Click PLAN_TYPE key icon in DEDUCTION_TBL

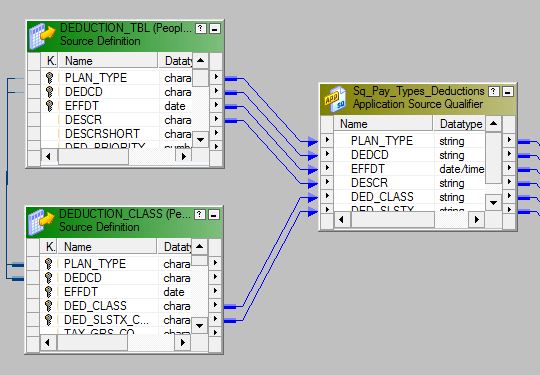point(49,78)
